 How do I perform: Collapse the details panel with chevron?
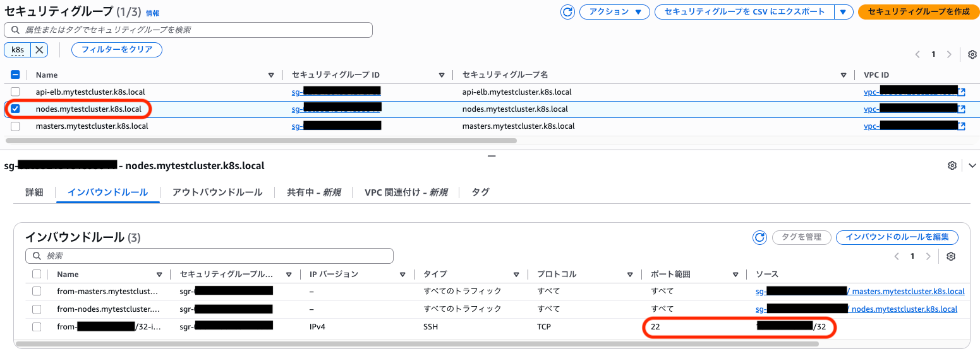pos(972,165)
